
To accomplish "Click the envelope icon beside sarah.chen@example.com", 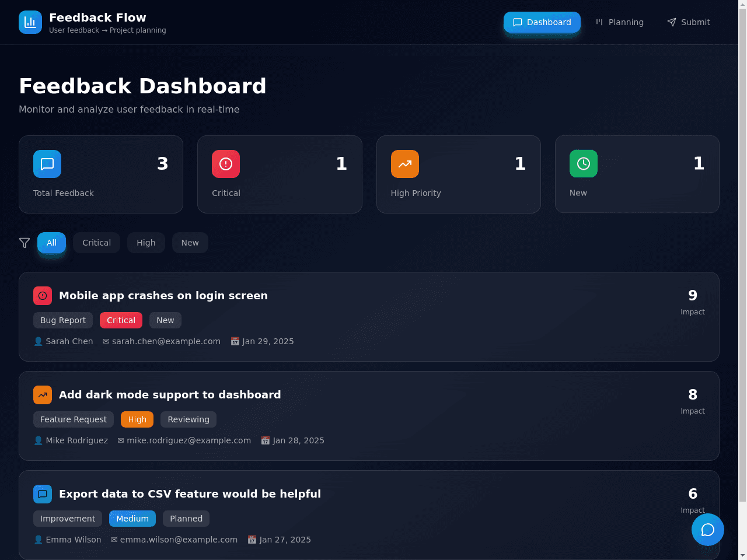I will click(x=106, y=341).
